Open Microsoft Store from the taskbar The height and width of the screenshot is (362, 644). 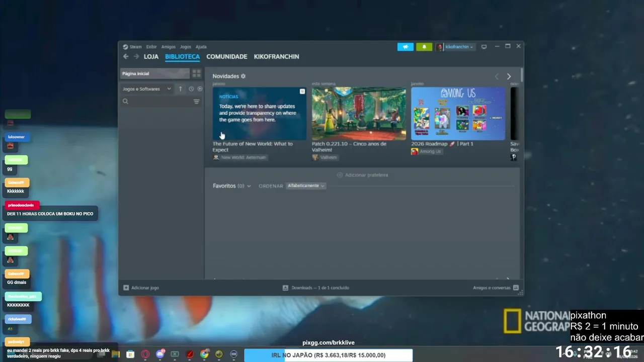click(130, 354)
